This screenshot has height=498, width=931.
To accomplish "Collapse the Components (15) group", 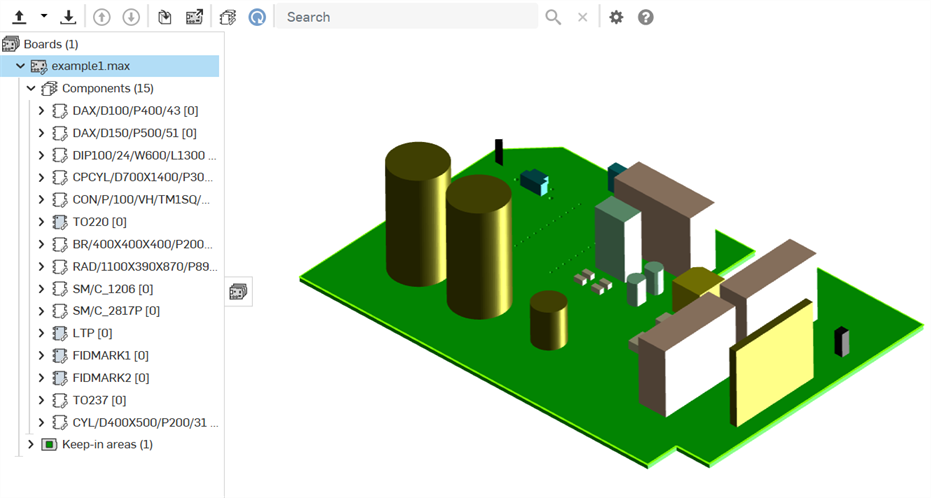I will pos(31,88).
